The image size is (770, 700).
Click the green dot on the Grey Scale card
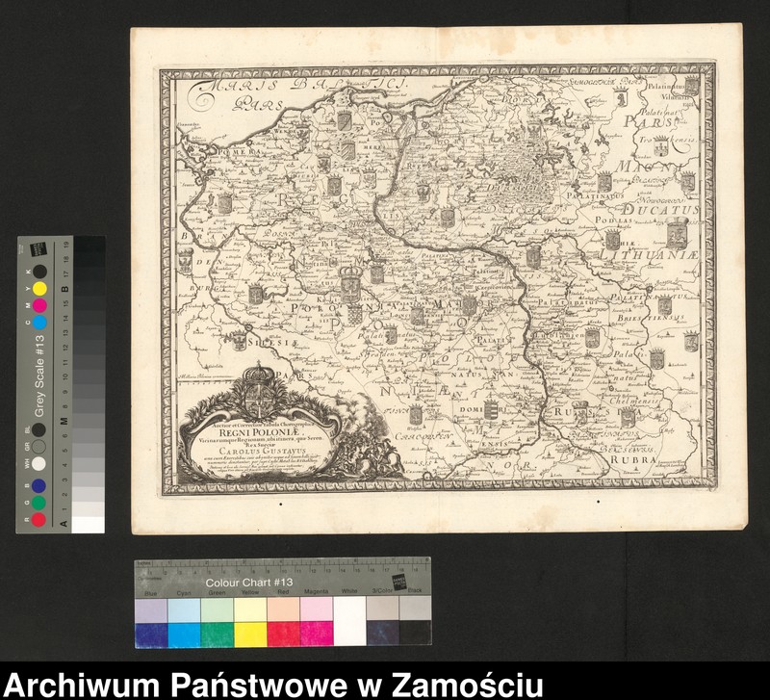tap(38, 503)
